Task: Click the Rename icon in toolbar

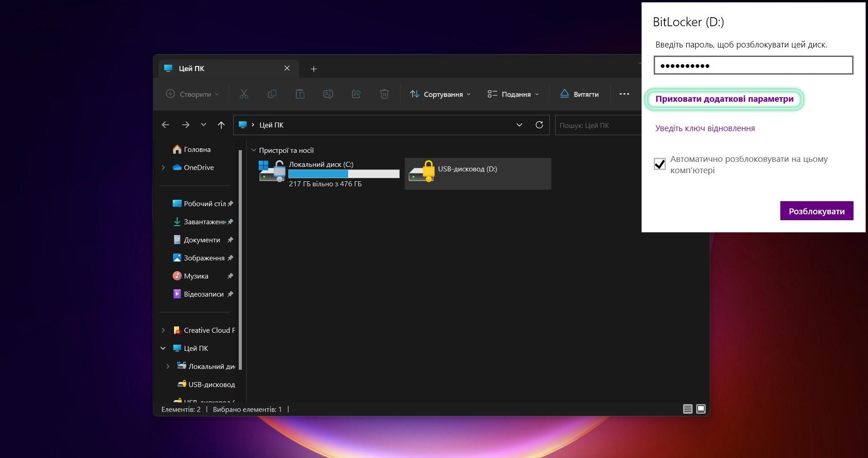Action: tap(328, 94)
